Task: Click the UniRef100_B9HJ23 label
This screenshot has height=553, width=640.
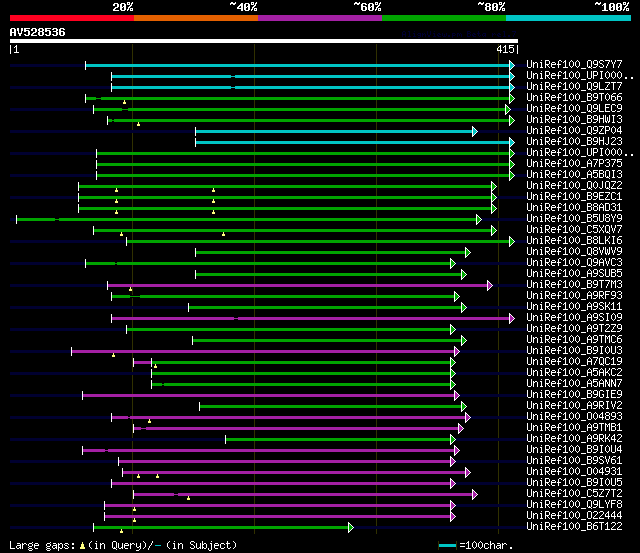Action: (x=574, y=142)
